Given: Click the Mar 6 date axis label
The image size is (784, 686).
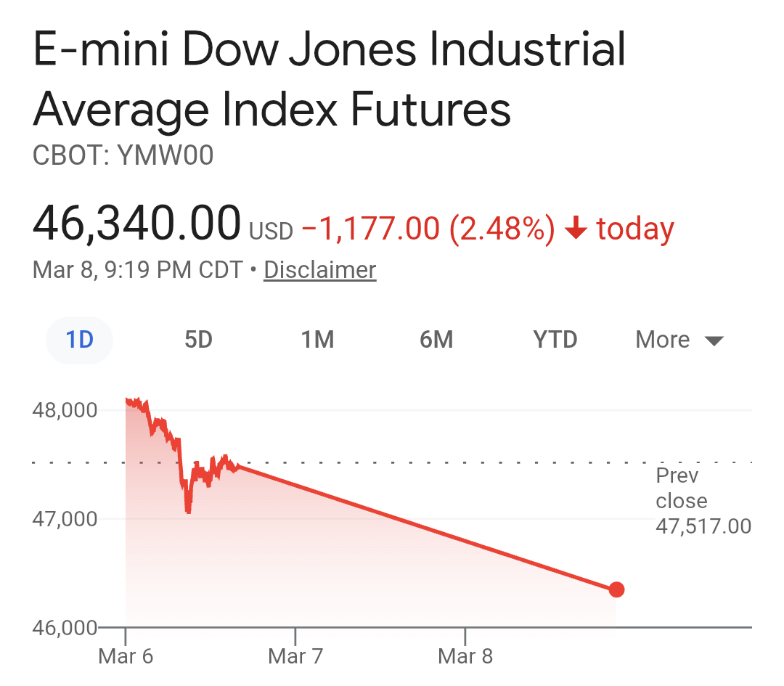Looking at the screenshot, I should pos(126,657).
